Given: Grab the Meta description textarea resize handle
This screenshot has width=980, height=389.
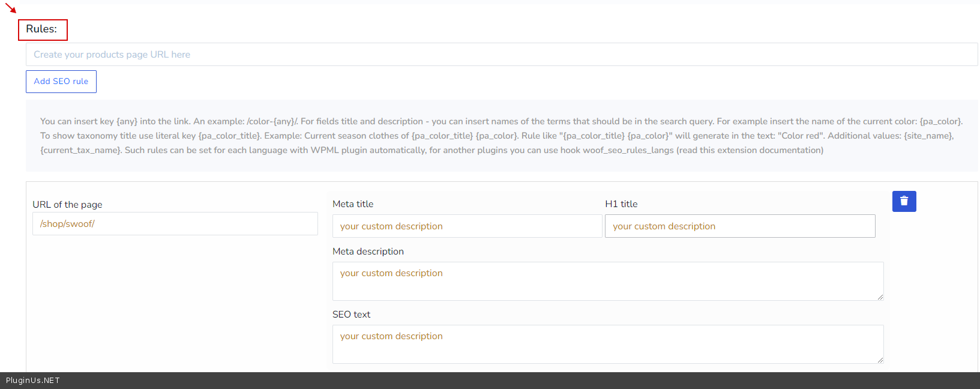Looking at the screenshot, I should pyautogui.click(x=880, y=297).
